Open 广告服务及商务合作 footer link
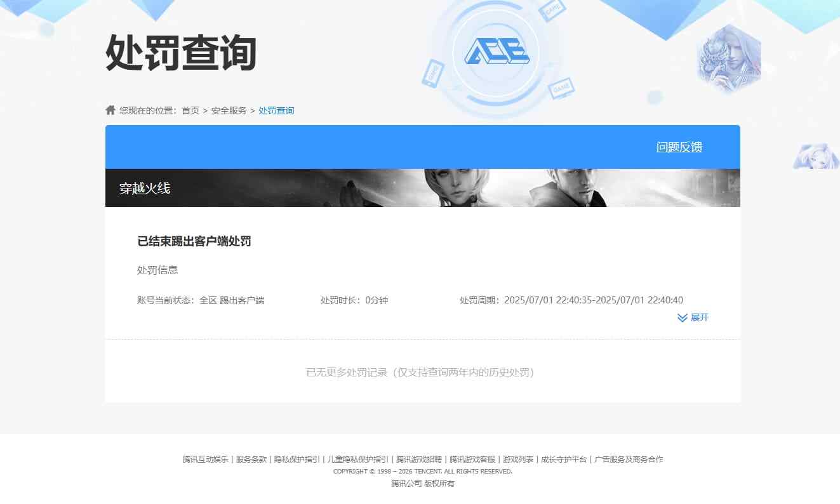 (x=629, y=459)
